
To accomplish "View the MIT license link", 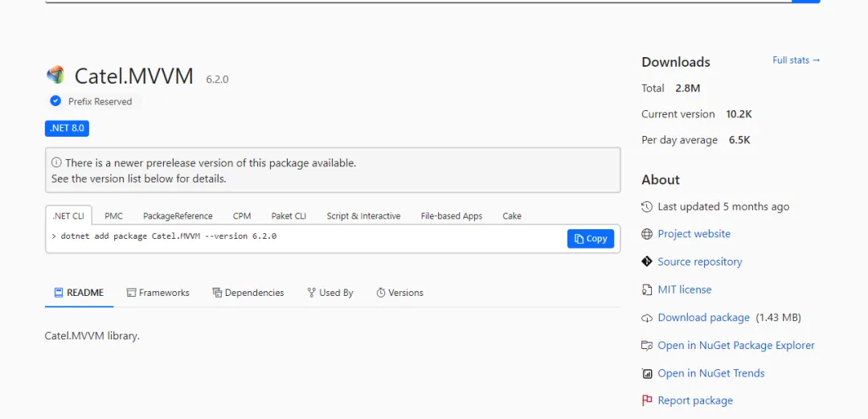I will pyautogui.click(x=685, y=290).
